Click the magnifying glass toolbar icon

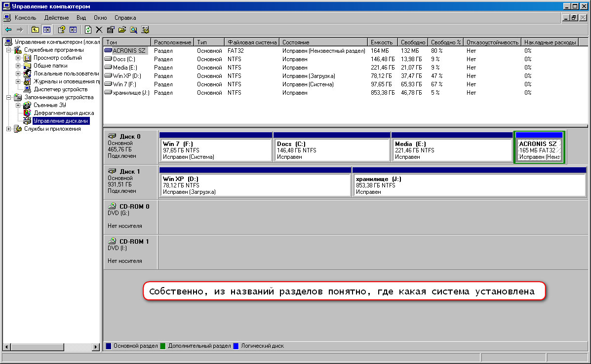[x=133, y=30]
